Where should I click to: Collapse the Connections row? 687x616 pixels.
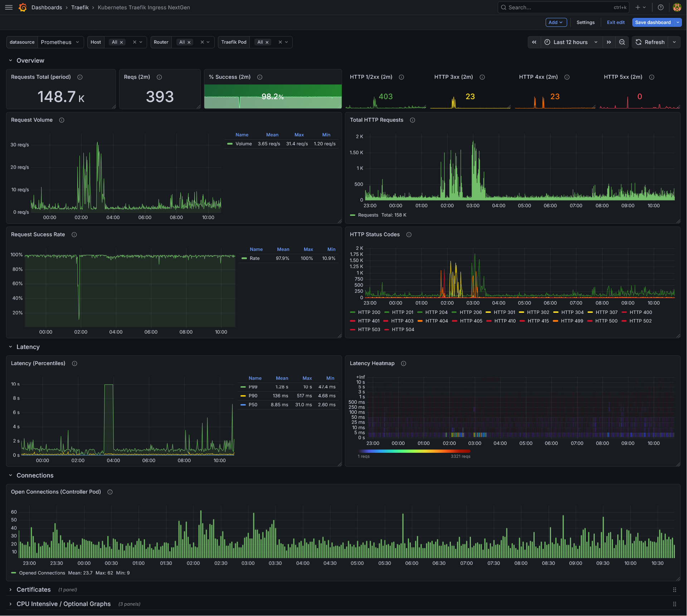11,476
